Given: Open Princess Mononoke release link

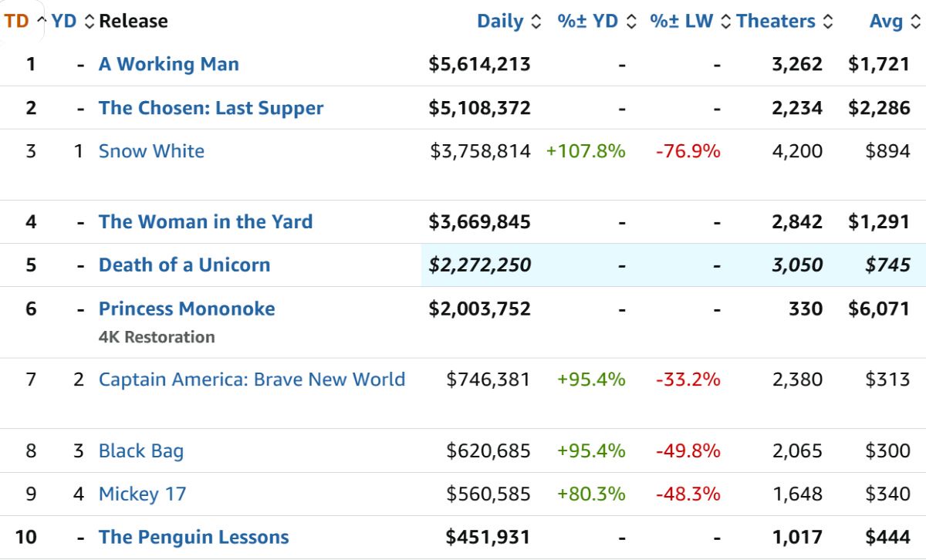Looking at the screenshot, I should pos(187,309).
